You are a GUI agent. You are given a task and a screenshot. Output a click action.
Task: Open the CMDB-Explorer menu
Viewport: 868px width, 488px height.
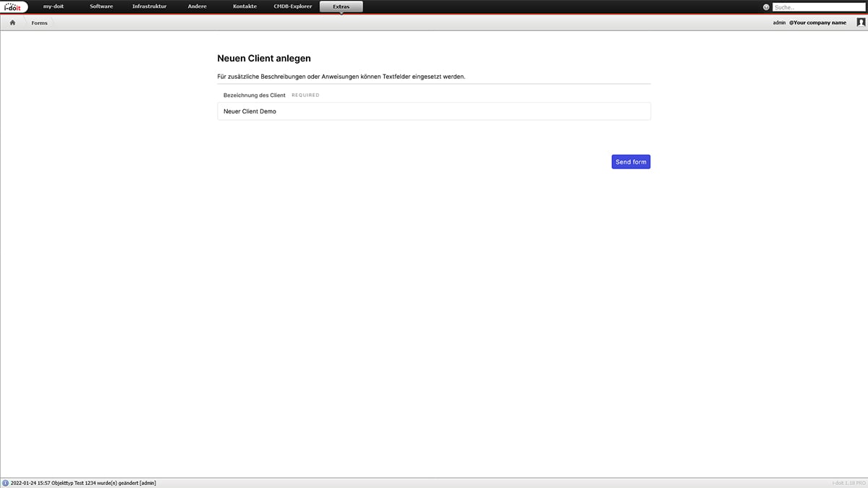click(293, 7)
